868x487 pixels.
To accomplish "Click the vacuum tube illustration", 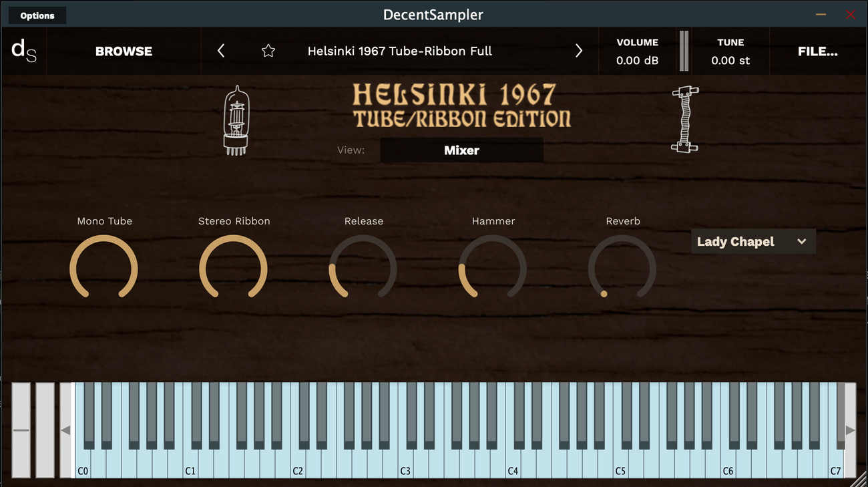I will (236, 121).
